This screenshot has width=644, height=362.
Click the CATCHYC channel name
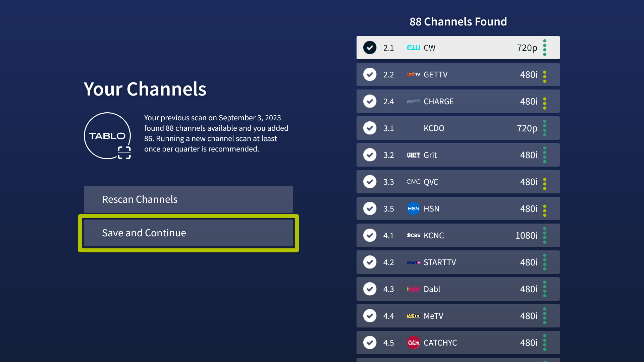(x=440, y=343)
